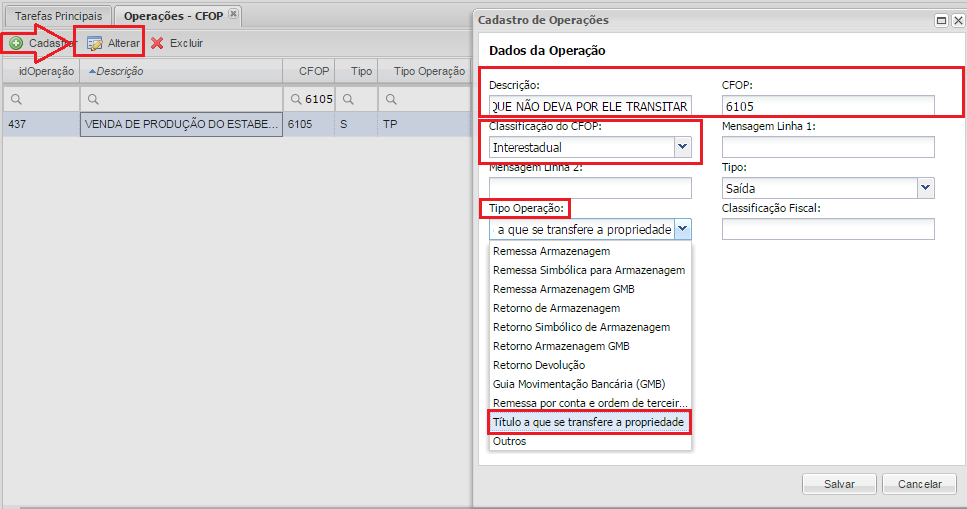The image size is (967, 509).
Task: Close the Cadastro de Operações dialog
Action: (x=958, y=20)
